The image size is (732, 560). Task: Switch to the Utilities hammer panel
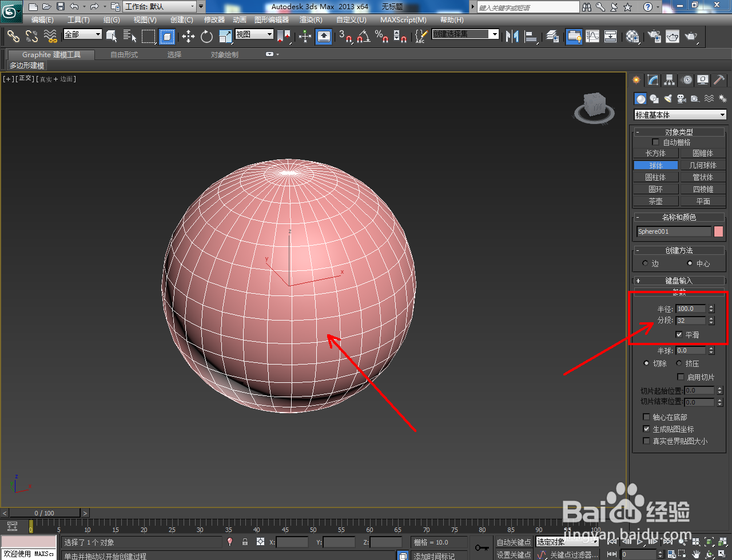click(x=719, y=80)
